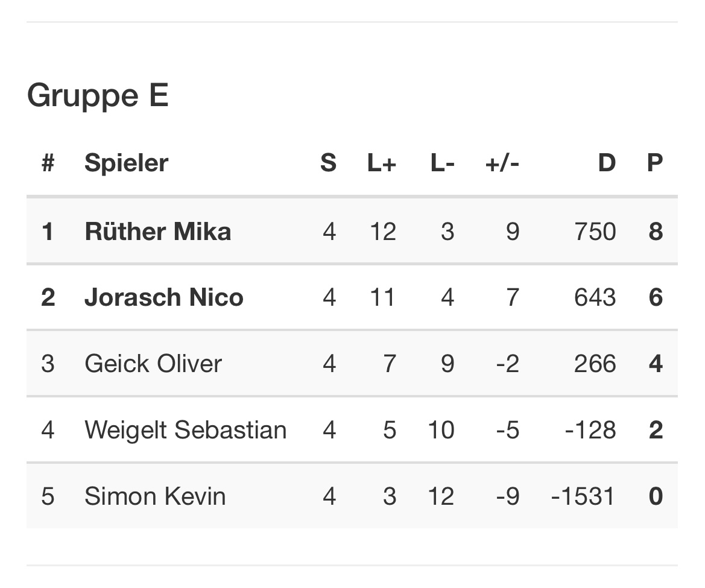Click player name Rüther Mika
This screenshot has width=705, height=588.
pos(157,232)
